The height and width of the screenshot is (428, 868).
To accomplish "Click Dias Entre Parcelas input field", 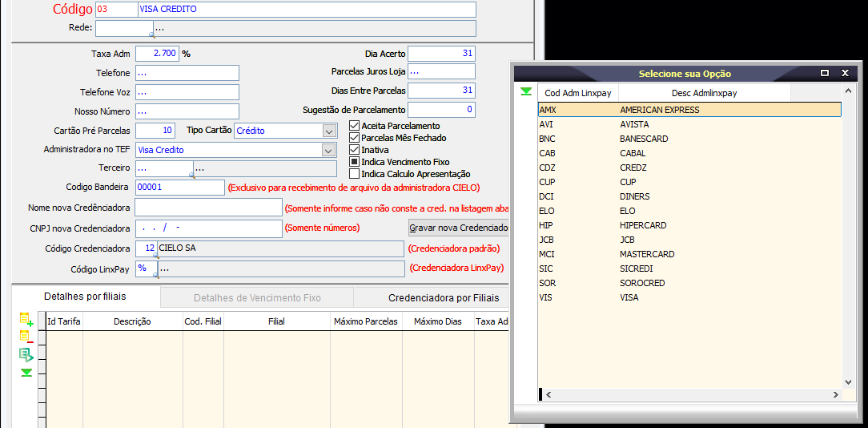I will coord(442,91).
